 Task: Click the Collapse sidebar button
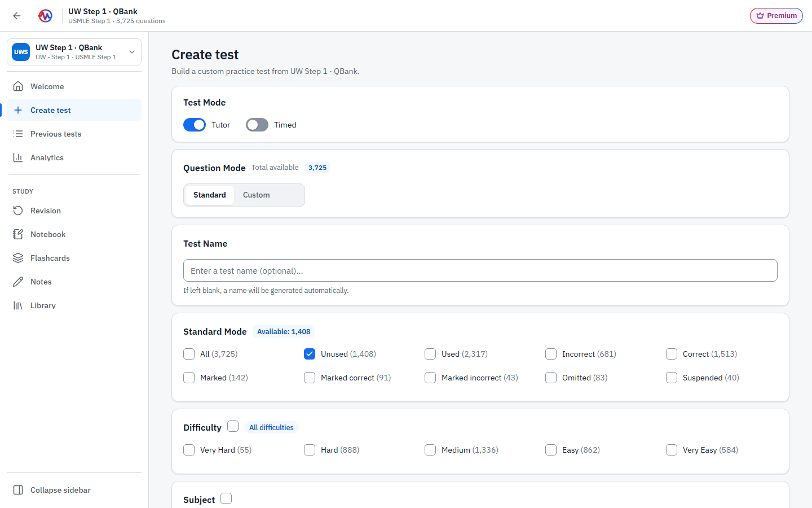[74, 490]
